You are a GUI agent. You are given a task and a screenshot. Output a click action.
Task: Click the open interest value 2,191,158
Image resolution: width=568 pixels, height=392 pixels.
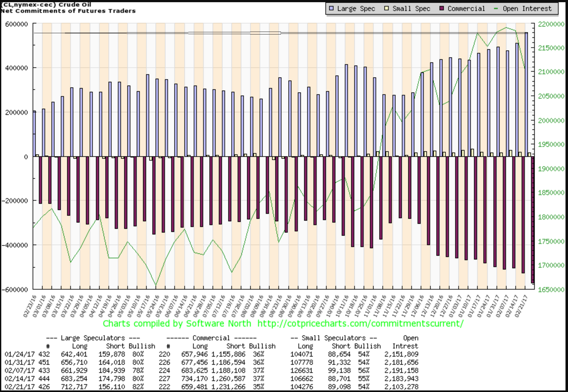pyautogui.click(x=402, y=371)
